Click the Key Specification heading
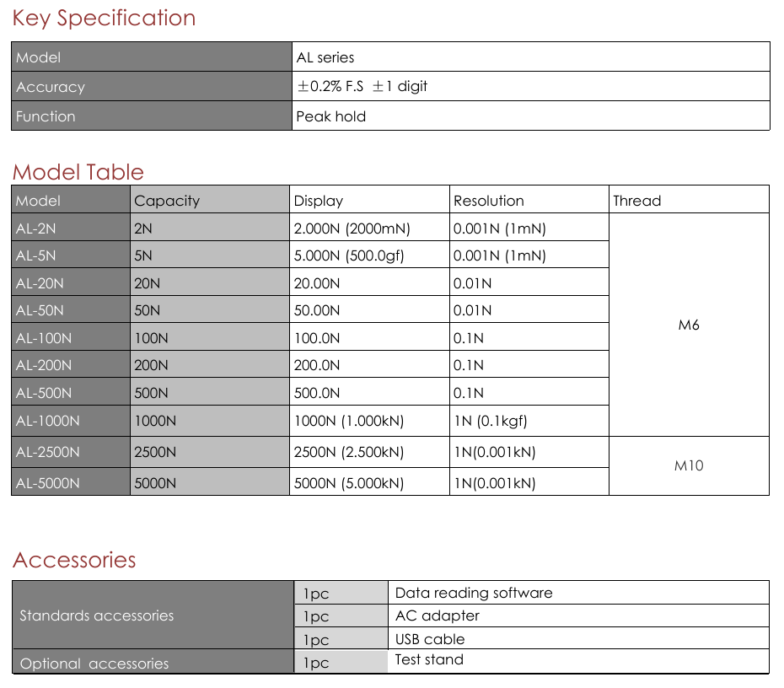 (104, 19)
